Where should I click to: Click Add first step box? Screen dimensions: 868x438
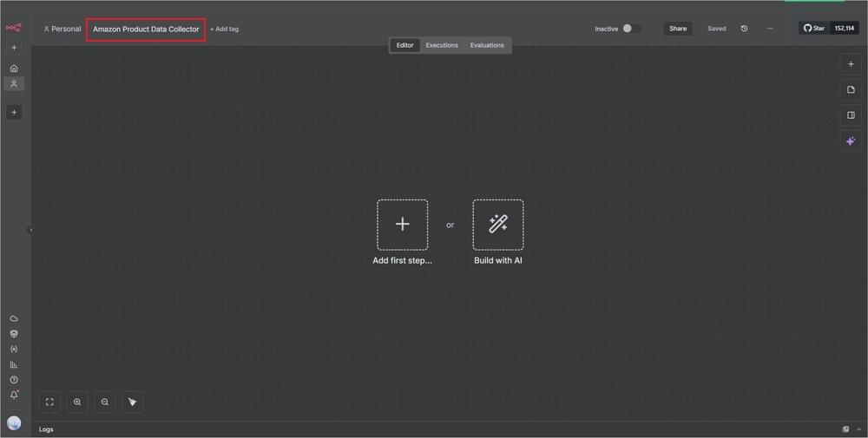402,225
